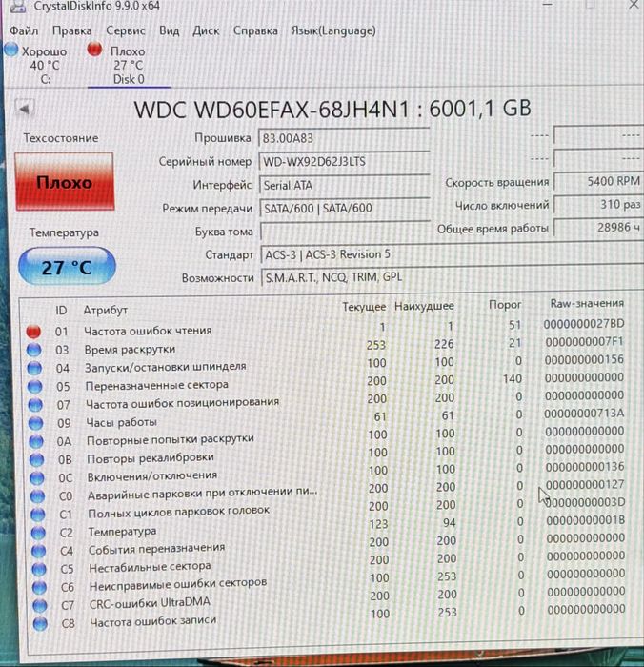This screenshot has height=667, width=644.
Task: Open the Сервис menu
Action: pyautogui.click(x=126, y=30)
